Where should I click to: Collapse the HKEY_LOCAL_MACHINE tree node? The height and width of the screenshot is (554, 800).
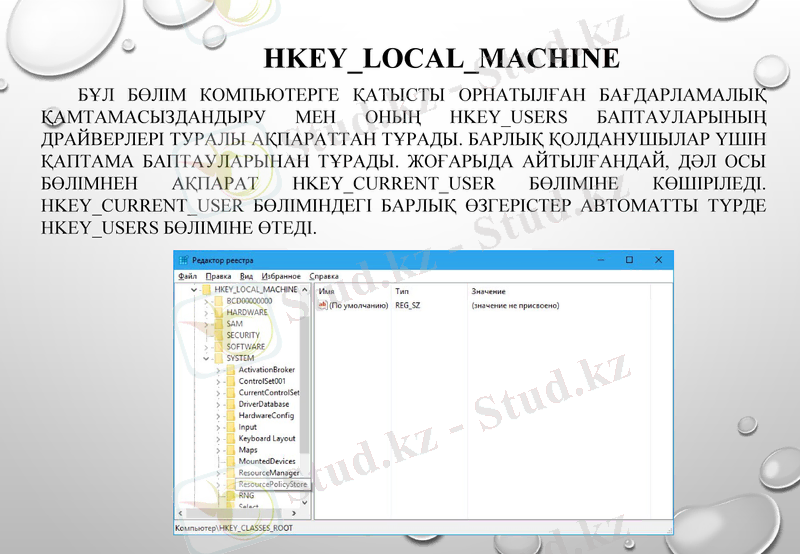point(194,290)
